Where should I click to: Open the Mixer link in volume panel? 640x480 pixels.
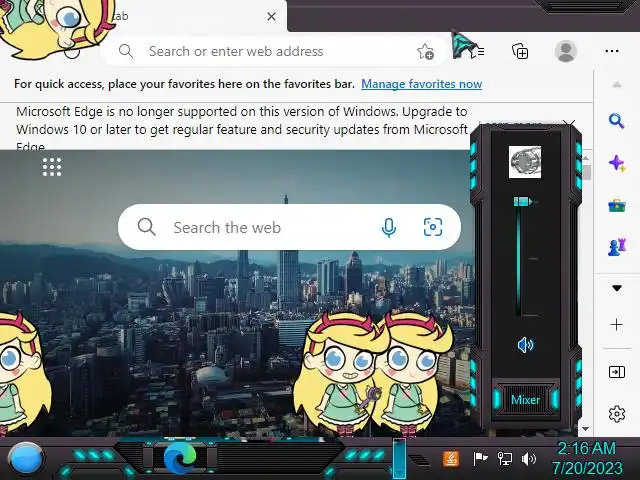(525, 400)
